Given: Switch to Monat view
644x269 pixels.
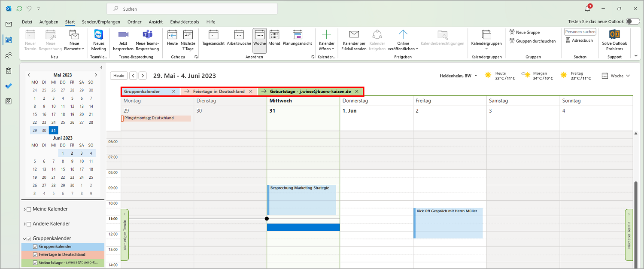Looking at the screenshot, I should click(x=274, y=38).
